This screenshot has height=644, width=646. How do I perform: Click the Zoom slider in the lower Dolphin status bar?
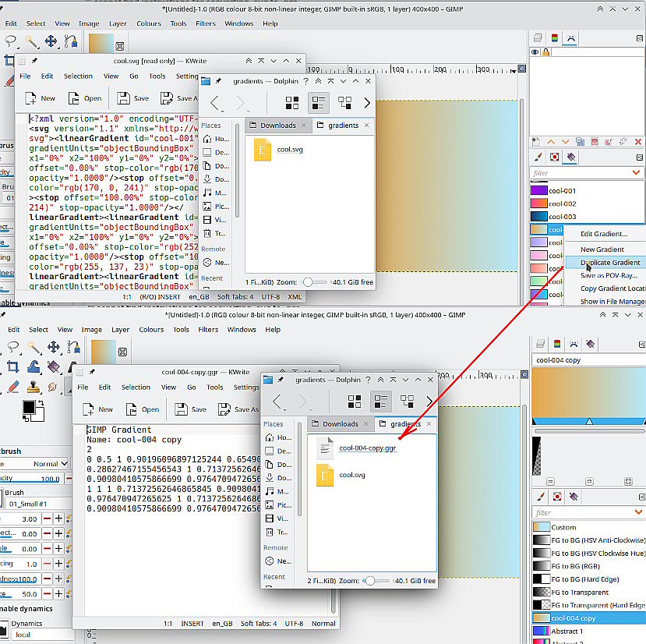click(x=376, y=581)
